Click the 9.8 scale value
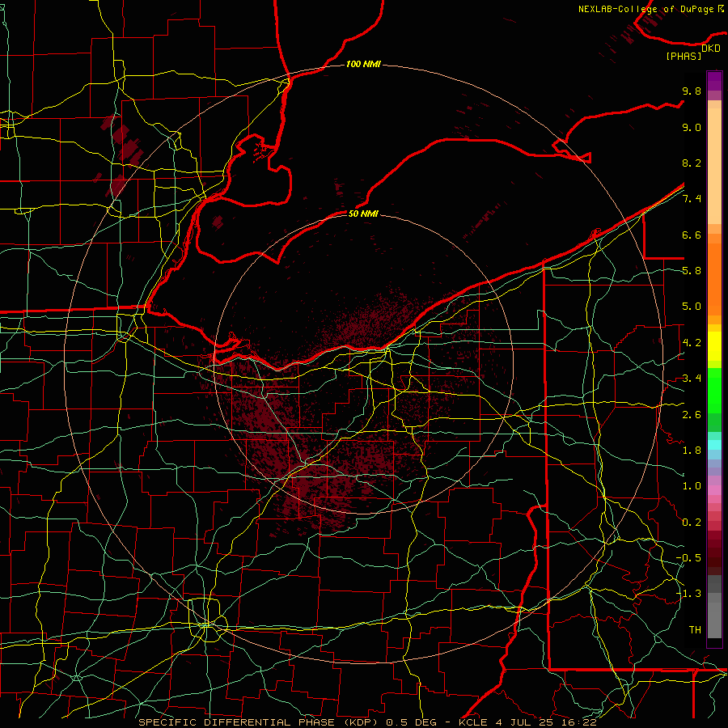This screenshot has width=728, height=728. (x=692, y=91)
